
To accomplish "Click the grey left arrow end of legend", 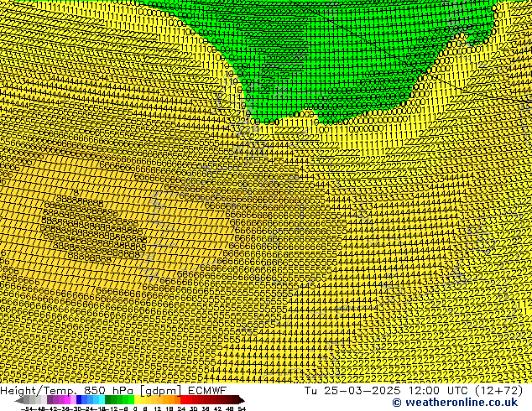I will coord(18,400).
